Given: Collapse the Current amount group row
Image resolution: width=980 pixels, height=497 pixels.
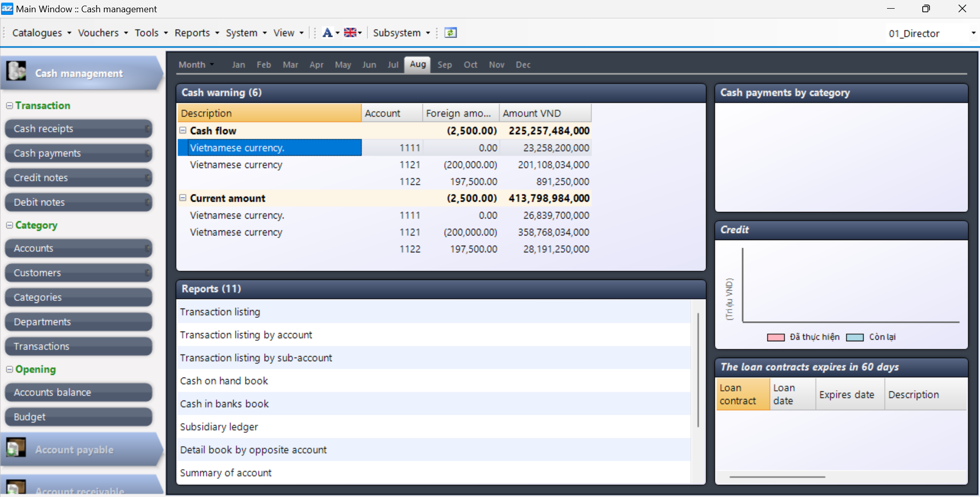Looking at the screenshot, I should click(183, 198).
